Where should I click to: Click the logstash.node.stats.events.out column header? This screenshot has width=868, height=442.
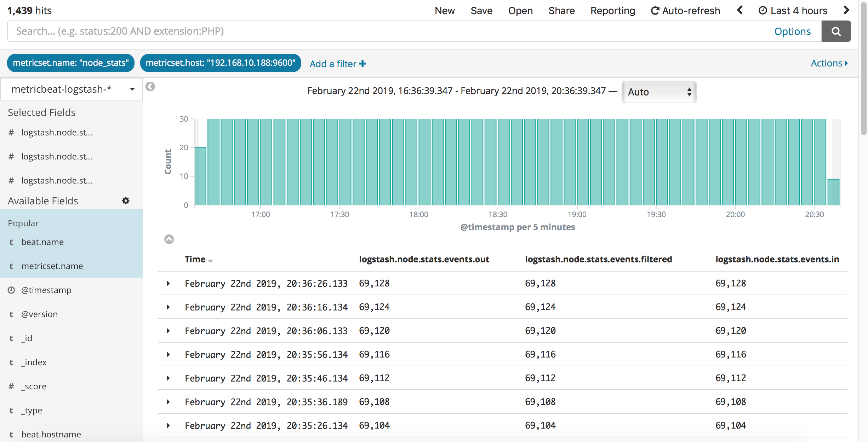click(x=424, y=260)
